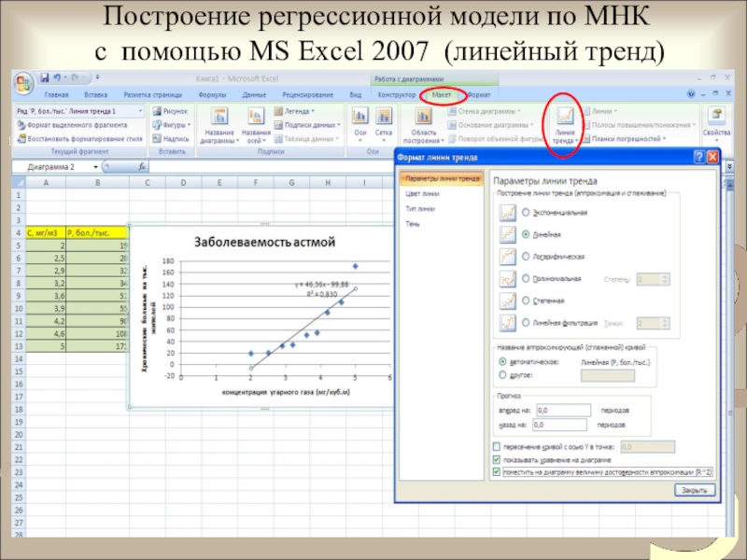
Task: Toggle показывать уравнение на диаграмме checkbox
Action: [497, 460]
